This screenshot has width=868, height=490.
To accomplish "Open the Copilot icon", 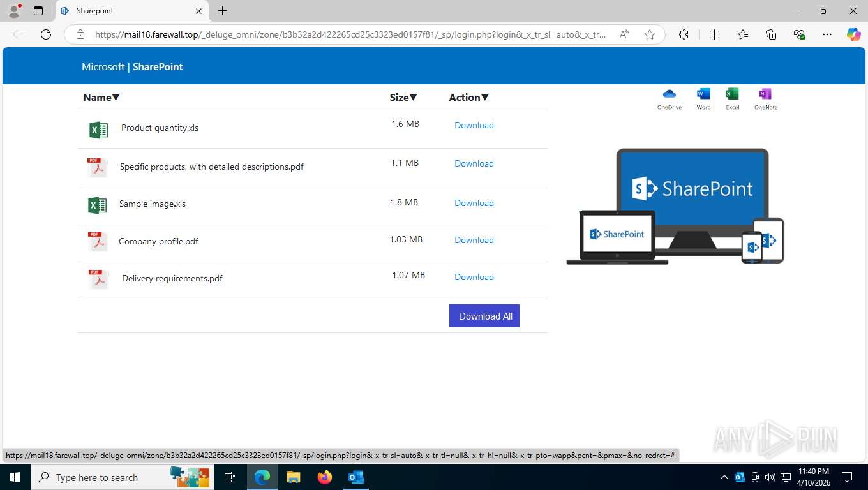I will tap(854, 34).
